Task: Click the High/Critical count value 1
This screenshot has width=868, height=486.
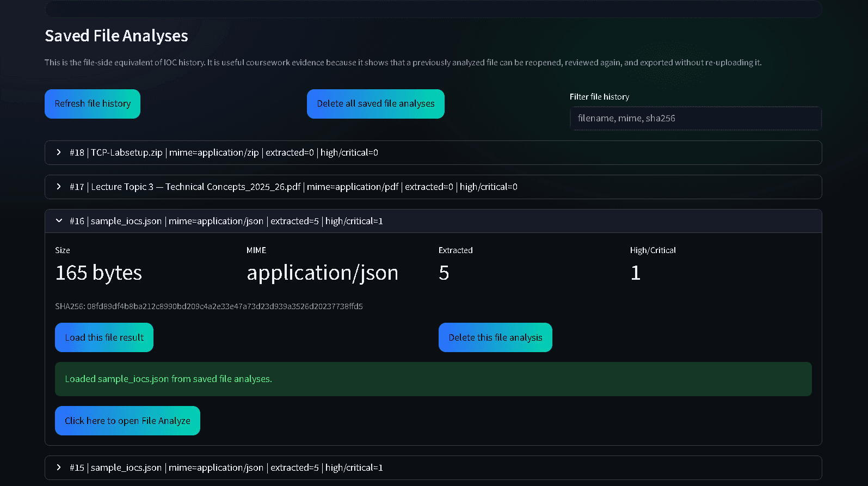Action: [636, 273]
